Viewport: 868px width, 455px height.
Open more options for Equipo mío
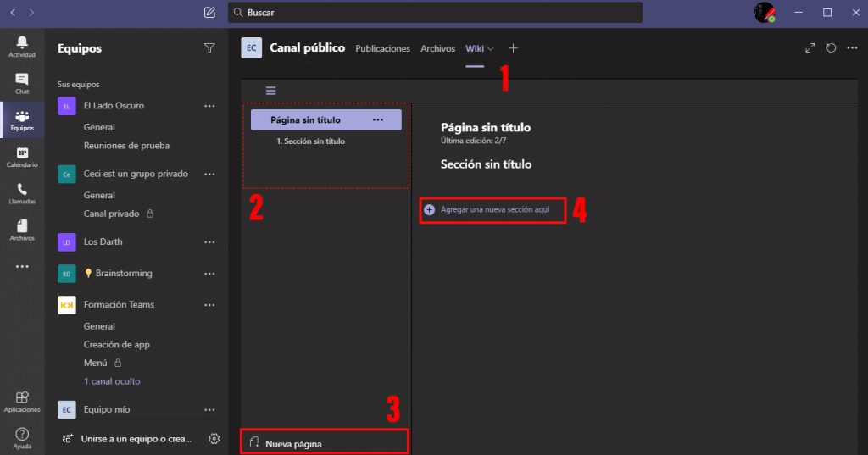point(209,409)
